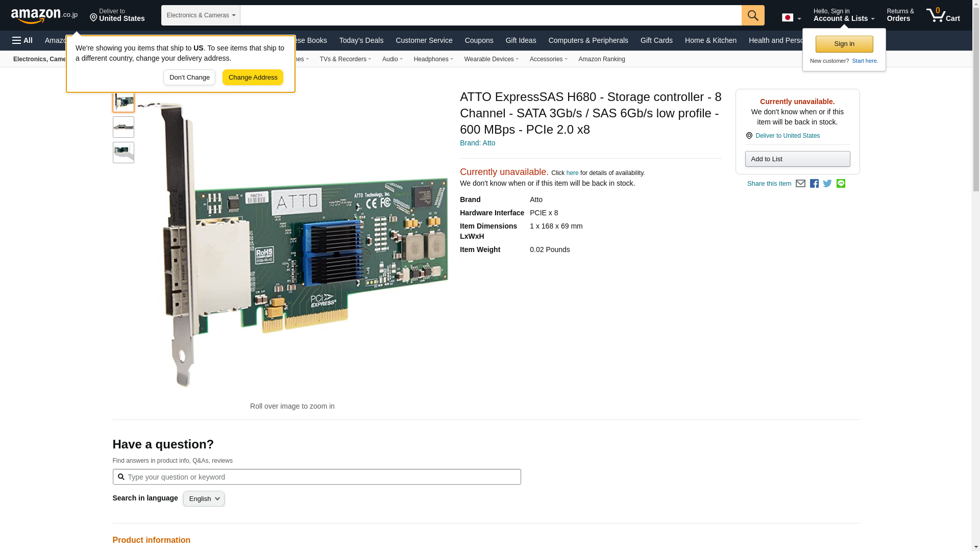This screenshot has height=551, width=980.
Task: Share this item via email icon
Action: coord(800,184)
